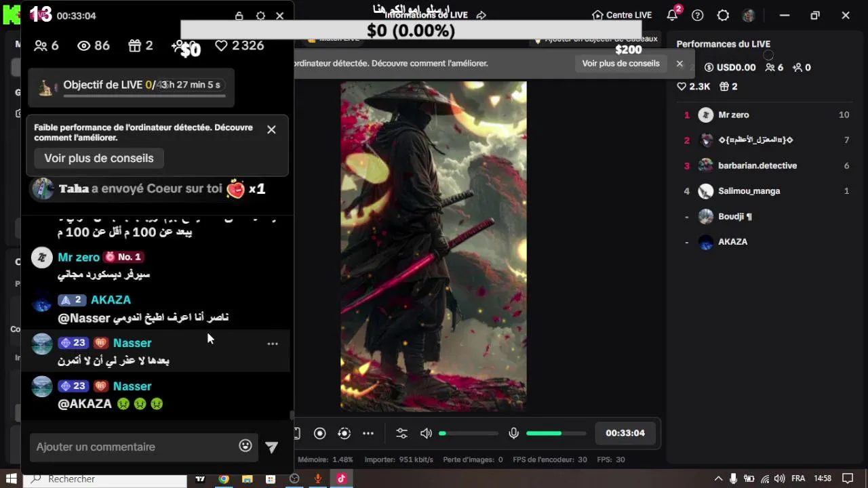Viewport: 868px width, 488px height.
Task: Open the help question mark
Action: 698,15
